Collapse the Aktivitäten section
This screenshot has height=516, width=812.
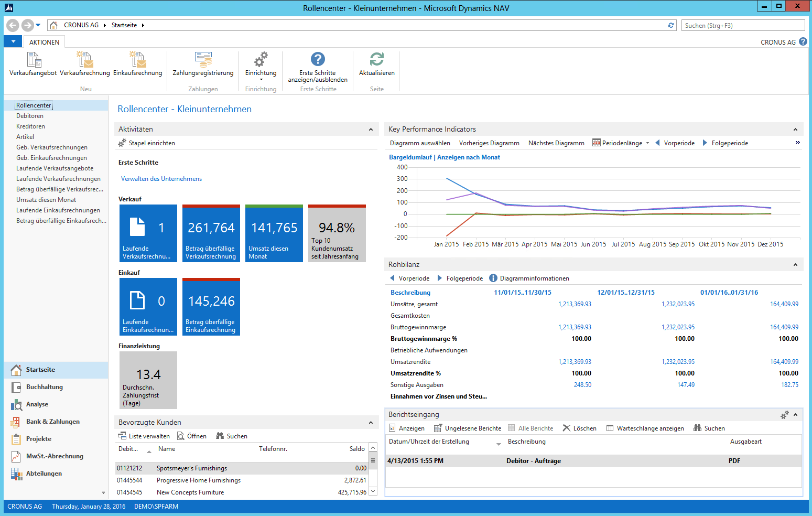371,130
